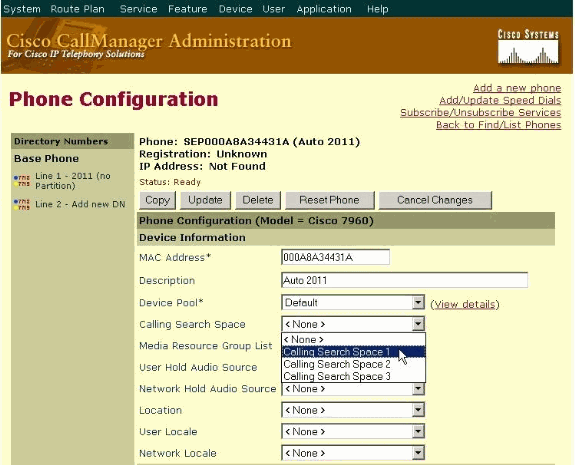Select Calling Search Space 3 option
The image size is (575, 465).
click(x=354, y=376)
